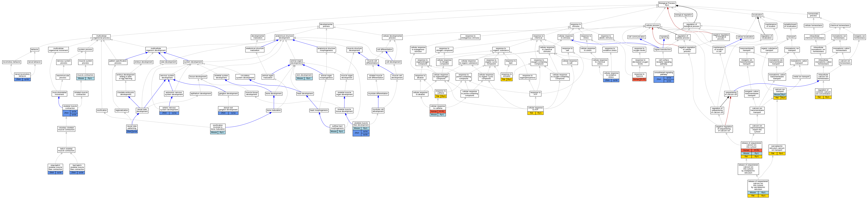Image resolution: width=868 pixels, height=199 pixels.
Task: Click the 'cellular developmental process' node
Action: tap(392, 37)
